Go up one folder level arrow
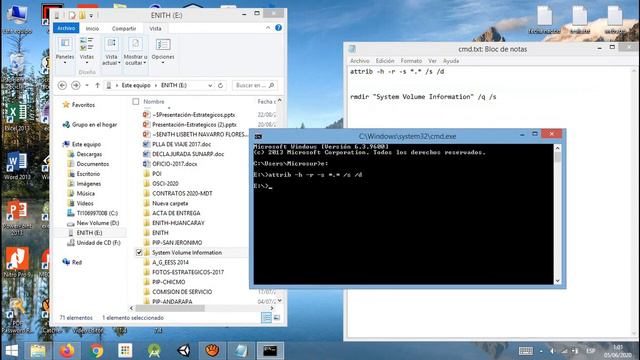This screenshot has height=360, width=640. 98,85
